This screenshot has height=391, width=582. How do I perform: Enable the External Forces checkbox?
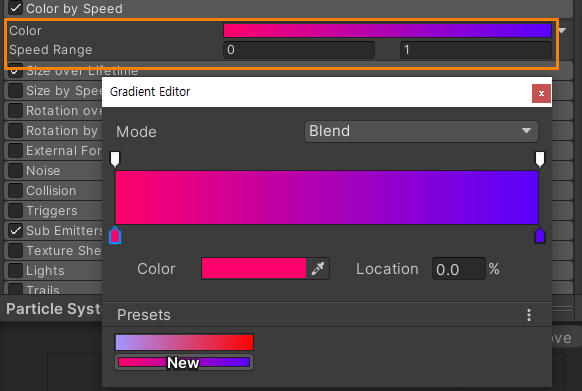(x=16, y=151)
